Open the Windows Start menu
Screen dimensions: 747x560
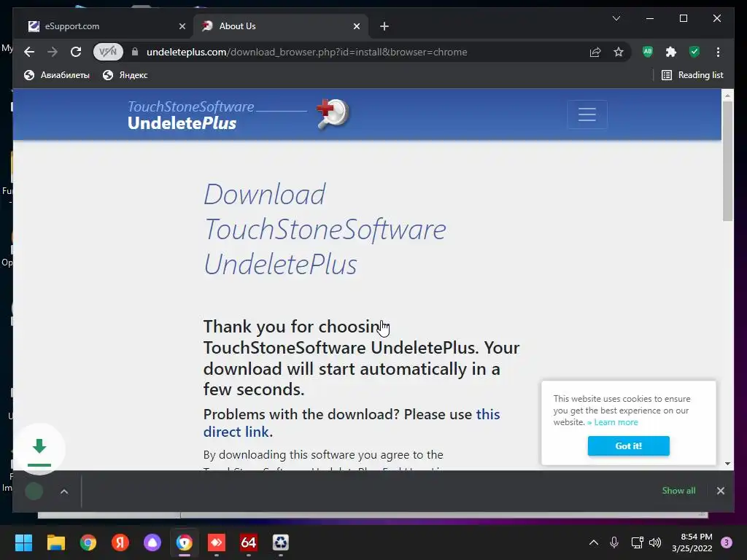pos(23,542)
